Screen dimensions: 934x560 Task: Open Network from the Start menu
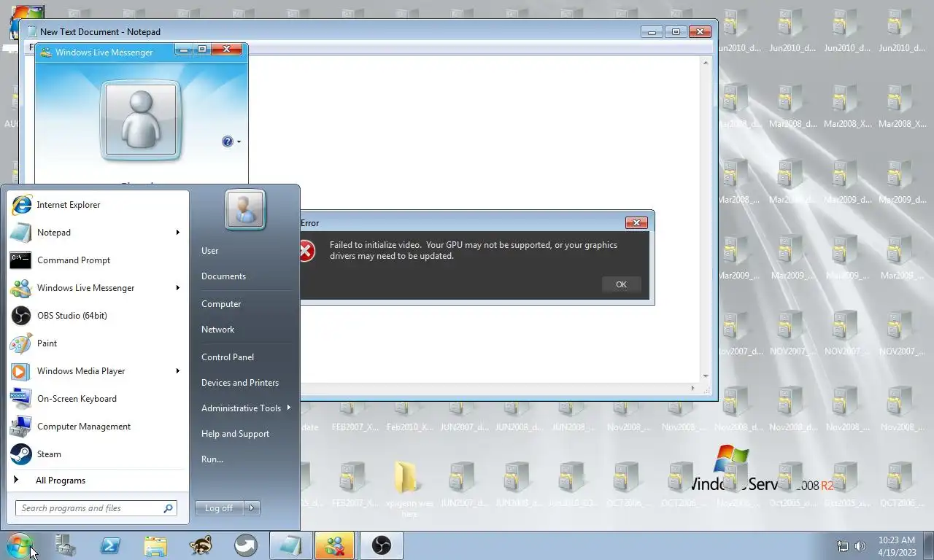[x=217, y=330]
